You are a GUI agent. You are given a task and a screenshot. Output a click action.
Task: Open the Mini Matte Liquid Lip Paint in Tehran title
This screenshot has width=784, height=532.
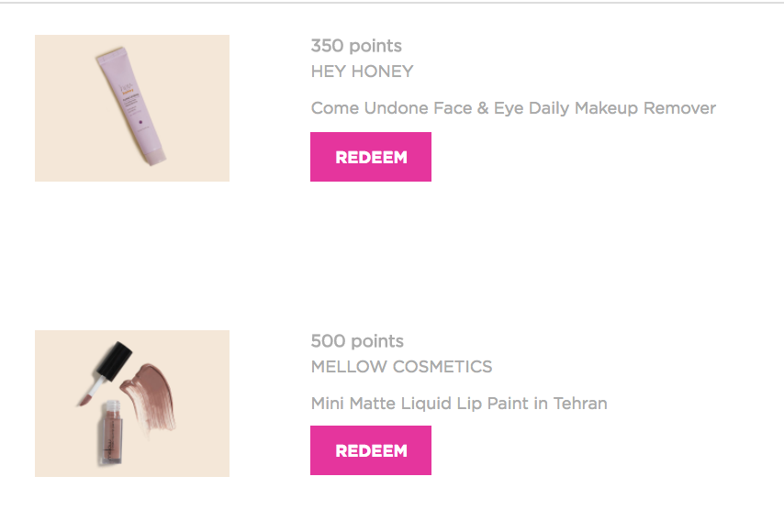(x=459, y=403)
